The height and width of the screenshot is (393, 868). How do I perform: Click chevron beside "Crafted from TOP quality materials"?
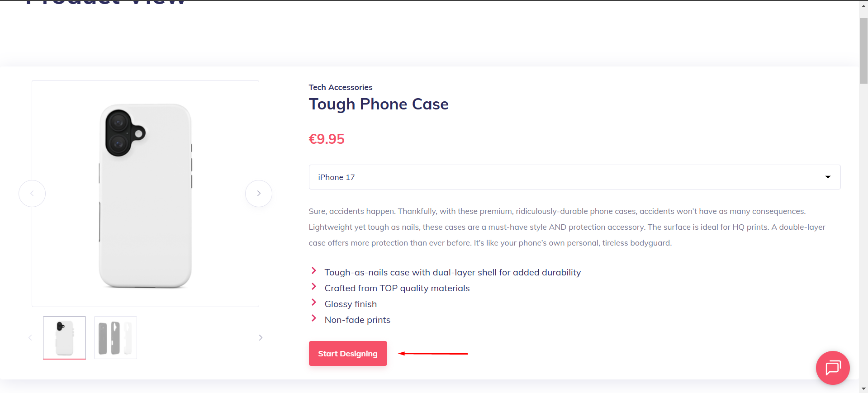point(314,287)
